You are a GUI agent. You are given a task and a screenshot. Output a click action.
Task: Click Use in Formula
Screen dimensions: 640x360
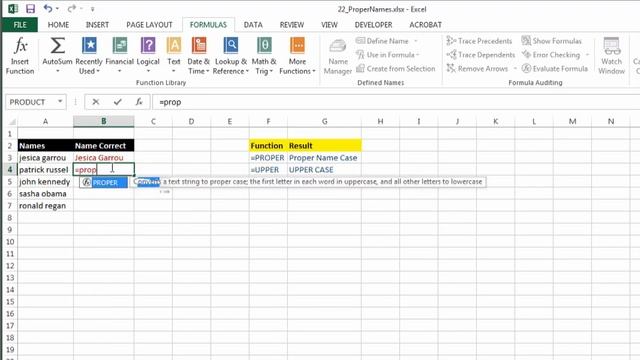[x=387, y=55]
